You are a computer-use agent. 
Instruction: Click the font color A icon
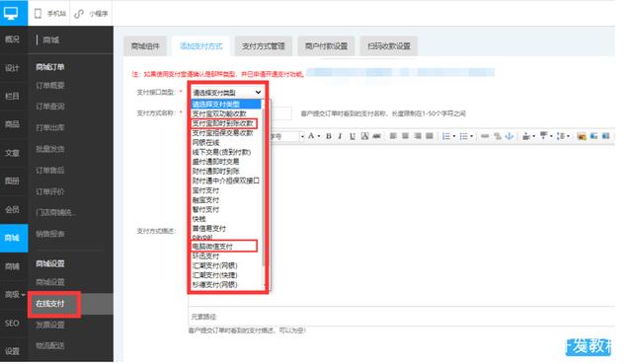(311, 136)
